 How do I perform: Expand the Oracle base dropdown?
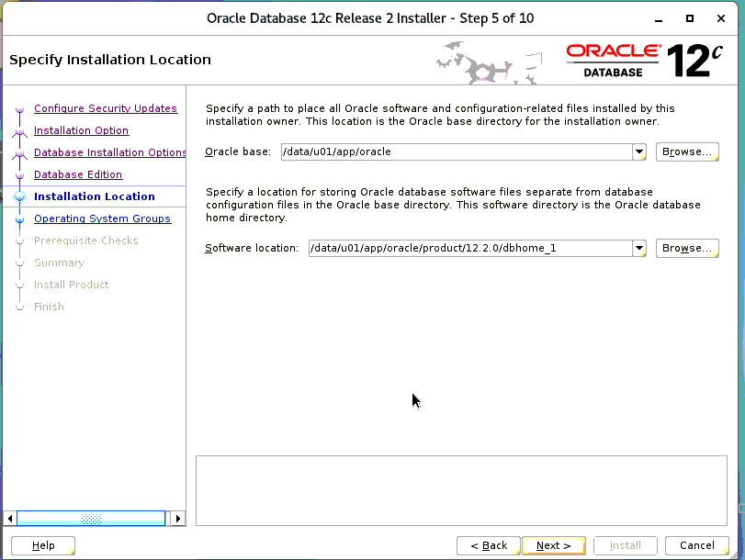(x=639, y=152)
